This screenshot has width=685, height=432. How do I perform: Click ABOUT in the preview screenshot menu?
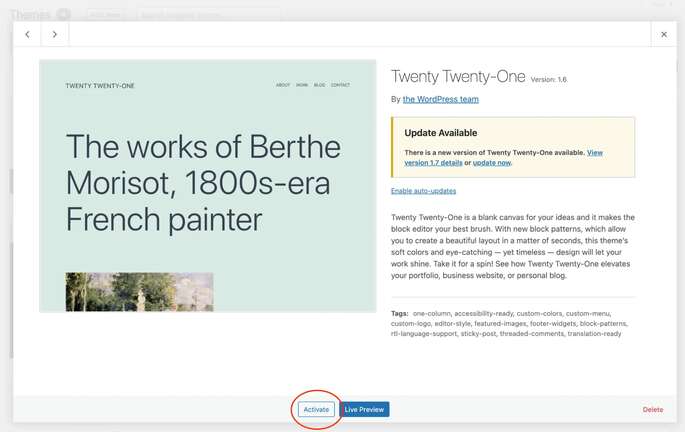coord(283,85)
